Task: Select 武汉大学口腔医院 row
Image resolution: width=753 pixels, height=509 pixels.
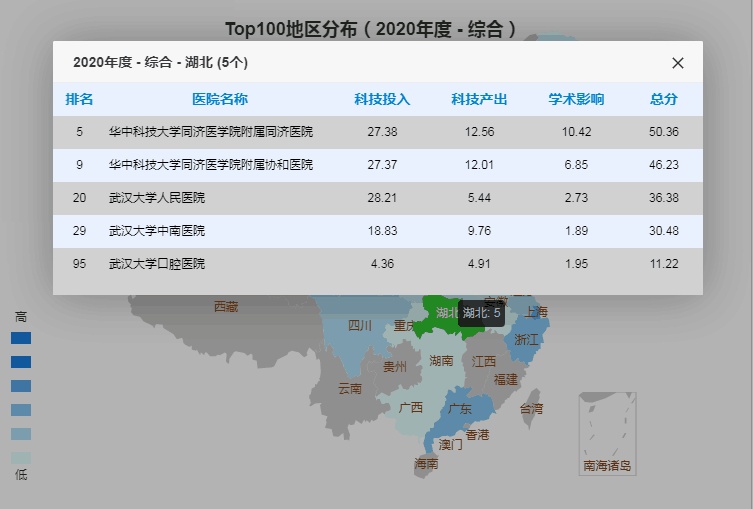Action: tap(378, 264)
